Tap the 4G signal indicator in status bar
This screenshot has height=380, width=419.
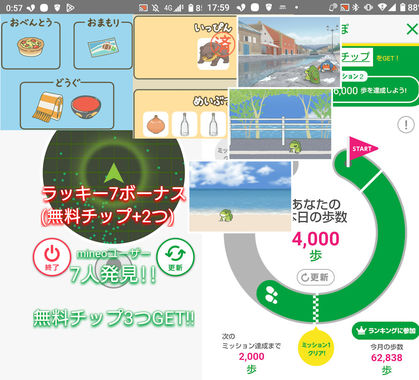click(x=173, y=7)
